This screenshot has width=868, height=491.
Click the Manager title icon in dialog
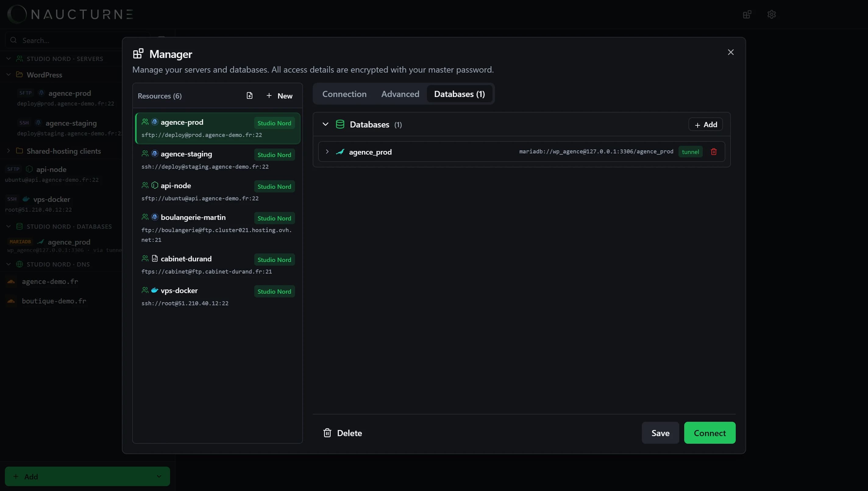(138, 54)
